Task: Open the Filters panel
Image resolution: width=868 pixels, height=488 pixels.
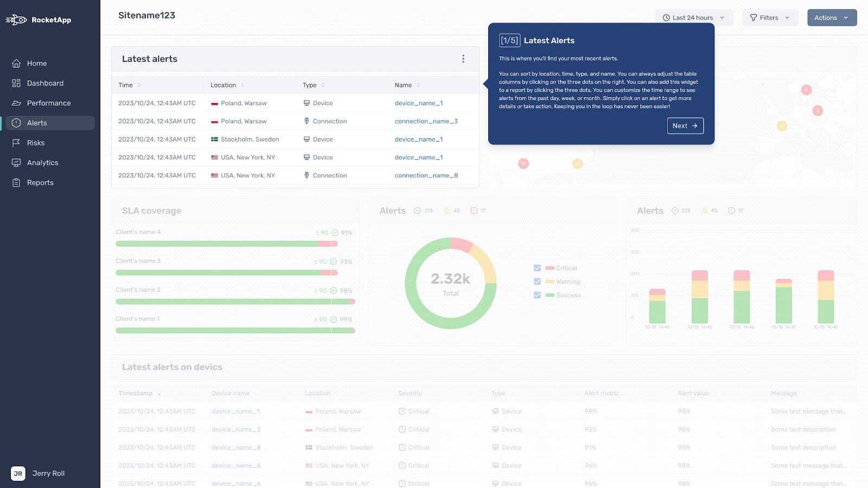Action: (x=769, y=17)
